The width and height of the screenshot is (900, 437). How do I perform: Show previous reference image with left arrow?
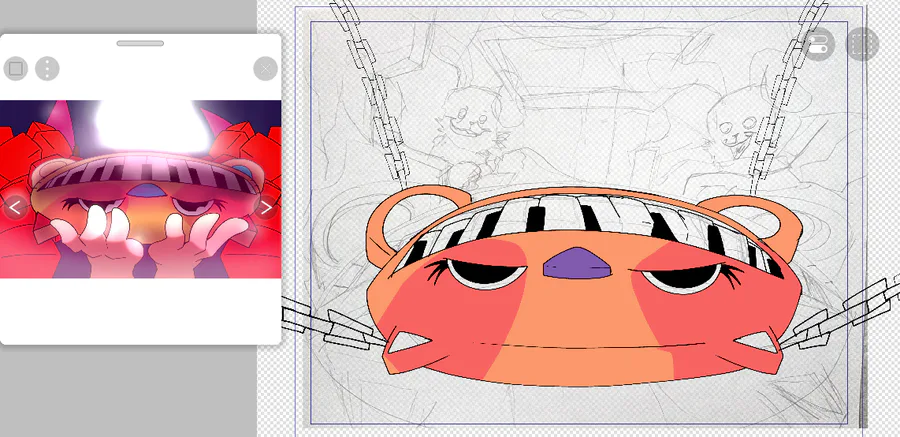click(15, 207)
